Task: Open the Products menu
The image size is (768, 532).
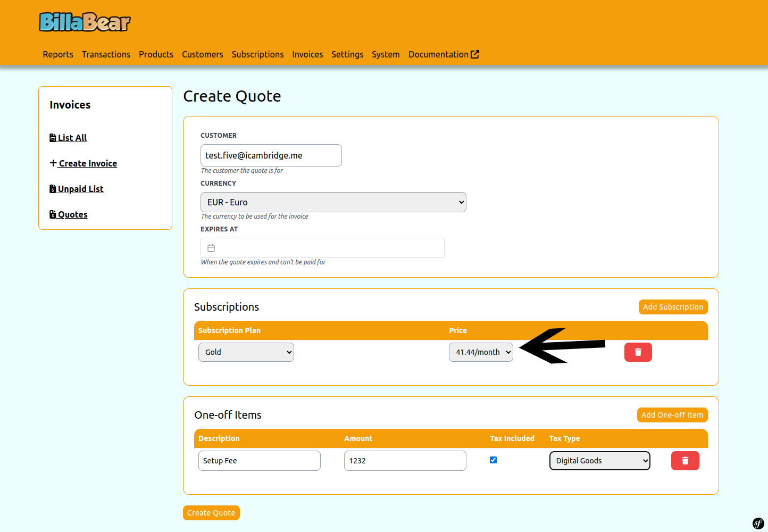Action: click(x=156, y=54)
